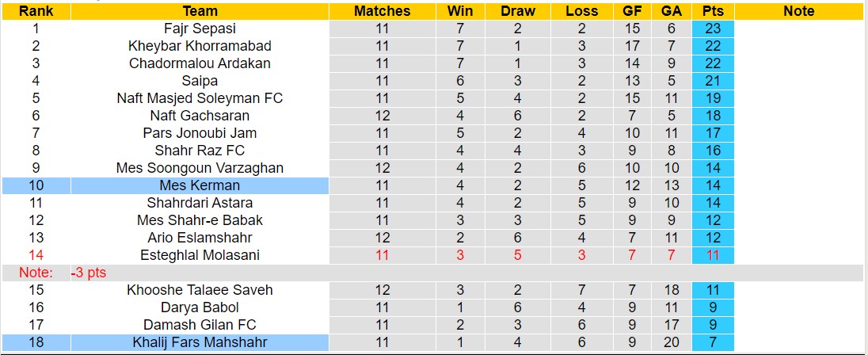Click the Win column header
Screen dimensions: 868x355
[460, 11]
